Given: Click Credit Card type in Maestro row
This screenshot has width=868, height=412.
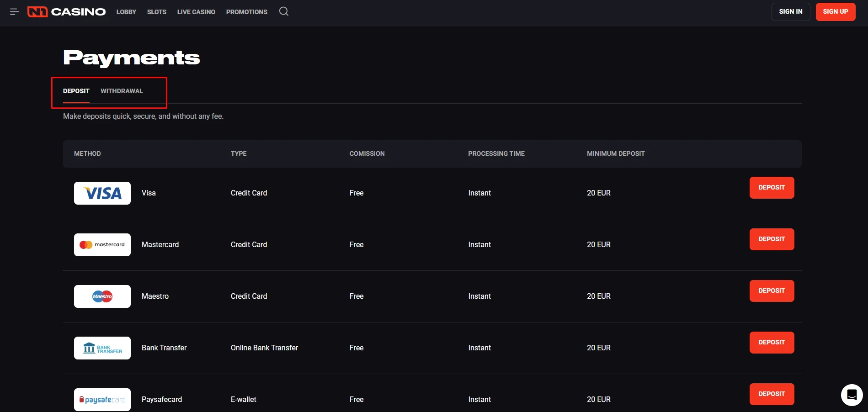Looking at the screenshot, I should click(x=249, y=296).
